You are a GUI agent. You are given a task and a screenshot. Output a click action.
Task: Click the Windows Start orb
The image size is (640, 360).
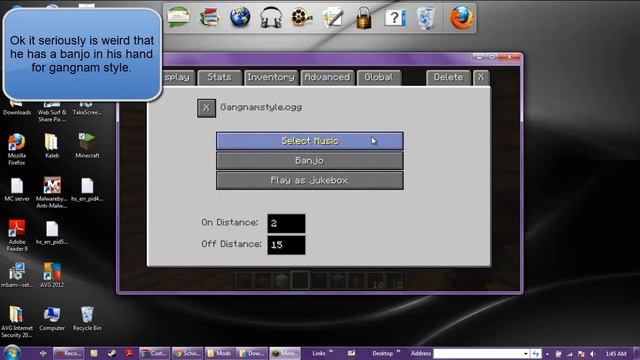(x=12, y=353)
